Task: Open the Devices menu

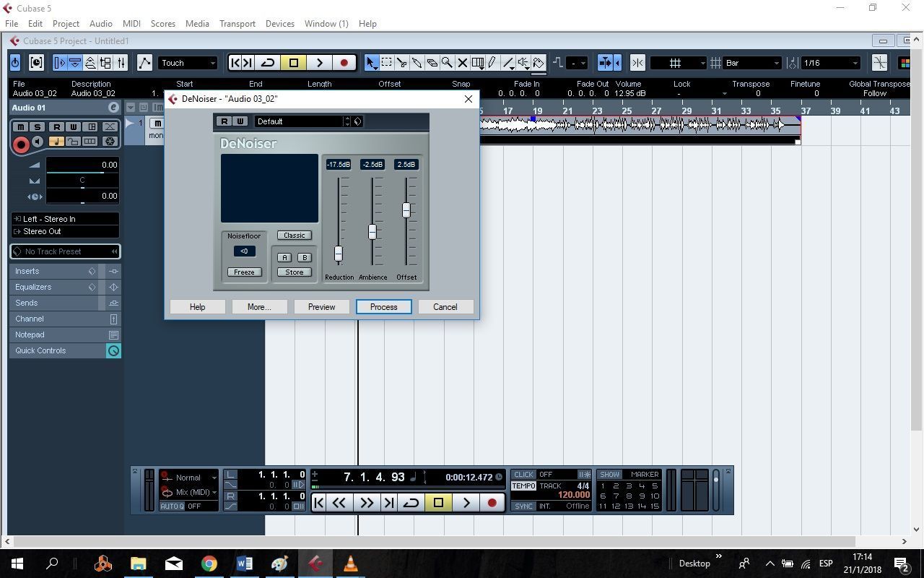Action: pos(279,23)
